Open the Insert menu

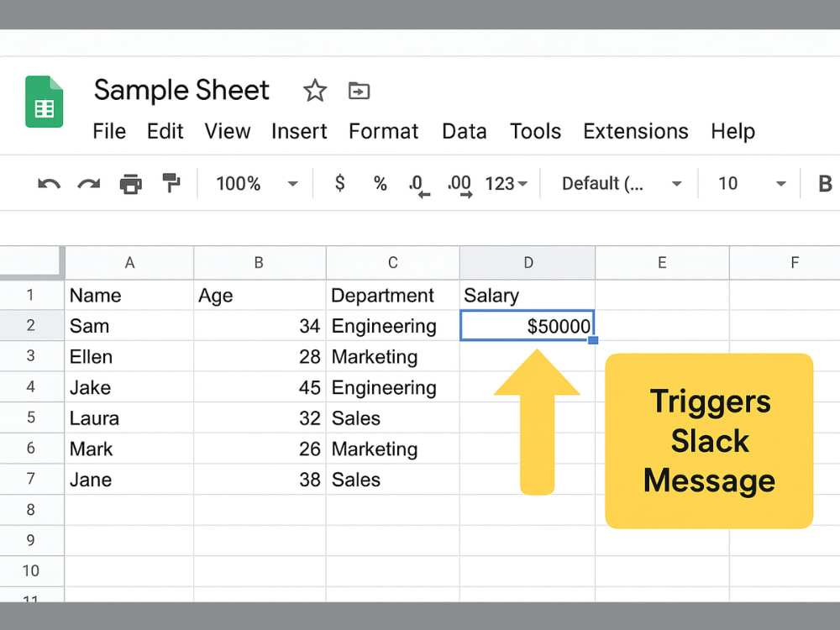[299, 131]
